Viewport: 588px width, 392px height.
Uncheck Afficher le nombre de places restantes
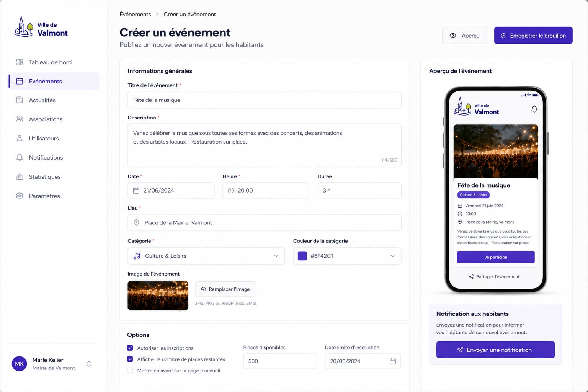pos(130,359)
